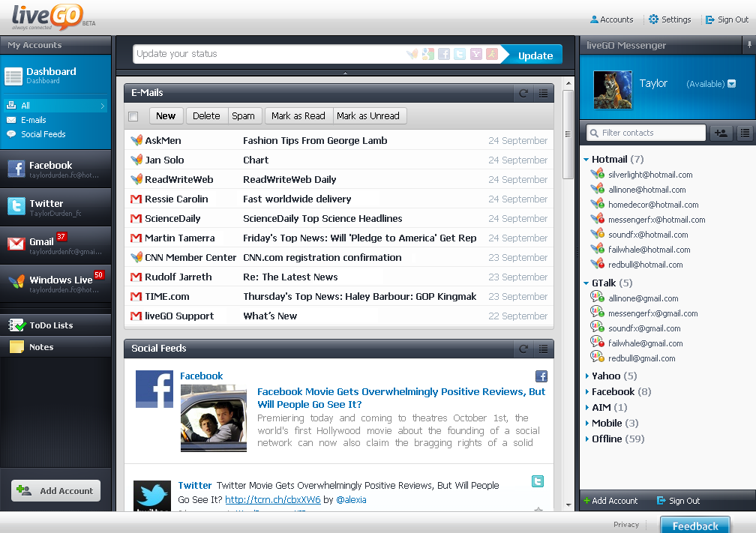Image resolution: width=756 pixels, height=533 pixels.
Task: Click the Dashboard icon
Action: point(13,76)
